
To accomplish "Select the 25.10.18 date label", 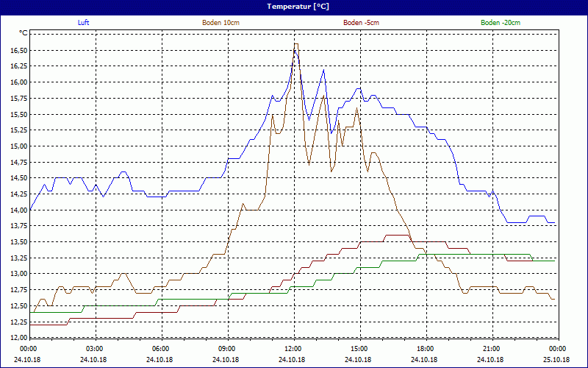I will pyautogui.click(x=556, y=360).
